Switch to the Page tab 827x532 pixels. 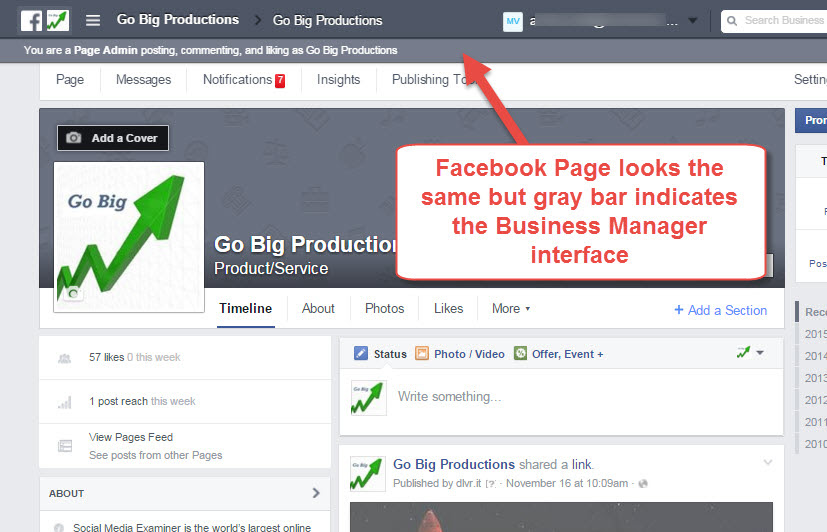coord(70,80)
